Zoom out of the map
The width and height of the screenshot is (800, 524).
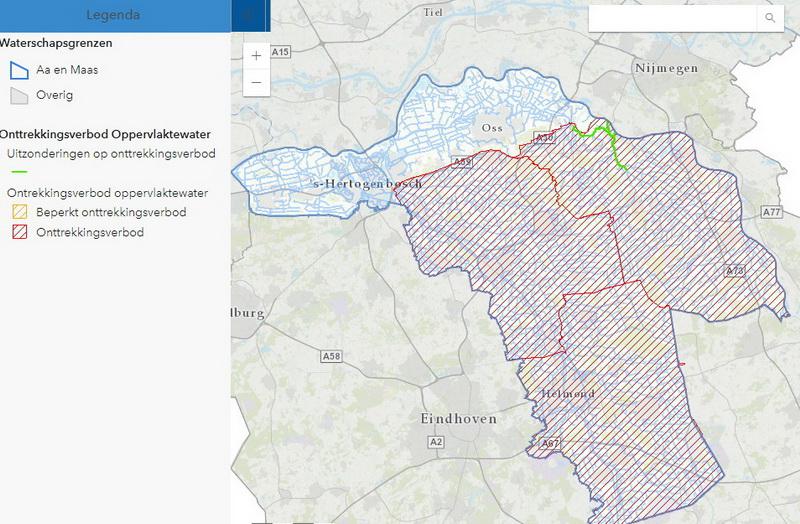(x=257, y=82)
